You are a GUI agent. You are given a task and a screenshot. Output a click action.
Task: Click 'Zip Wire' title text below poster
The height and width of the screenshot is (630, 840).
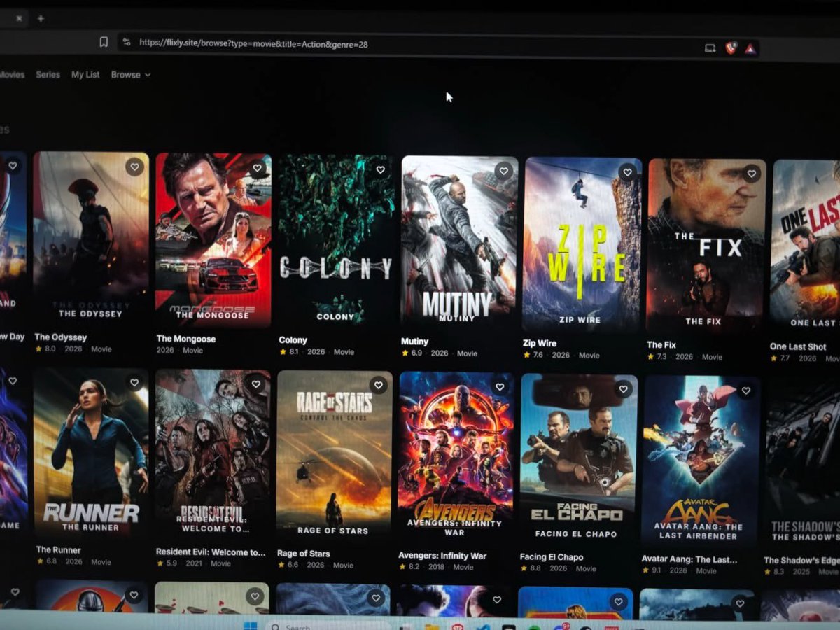click(x=540, y=344)
